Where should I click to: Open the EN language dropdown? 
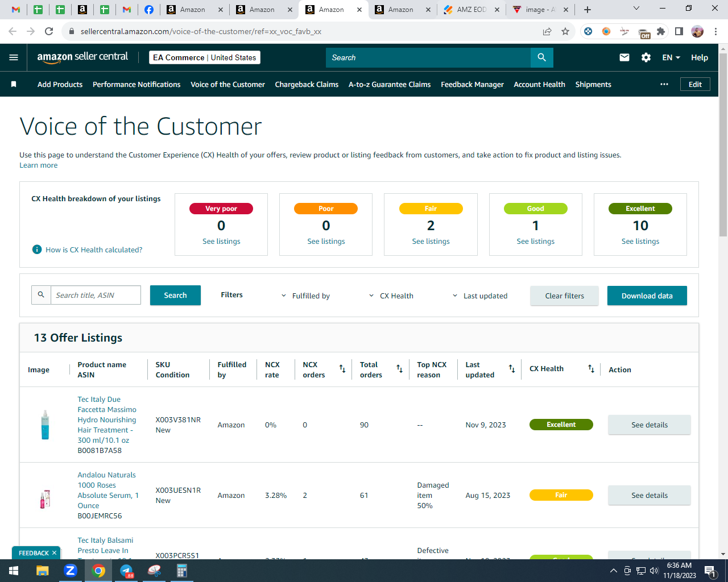point(671,57)
